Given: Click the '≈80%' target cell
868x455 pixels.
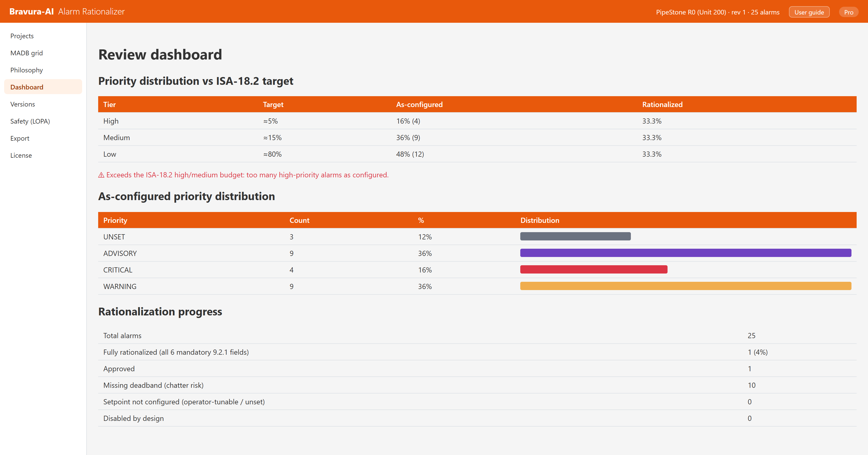Looking at the screenshot, I should (x=272, y=154).
